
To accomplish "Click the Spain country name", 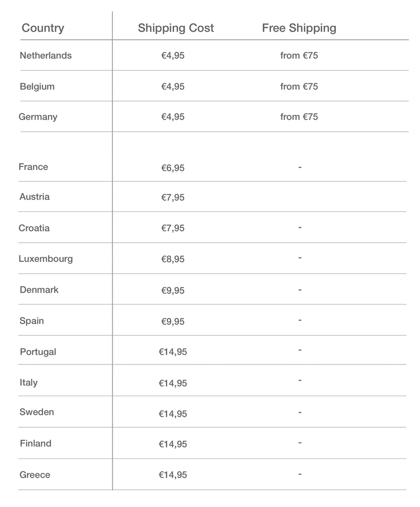I will point(32,321).
